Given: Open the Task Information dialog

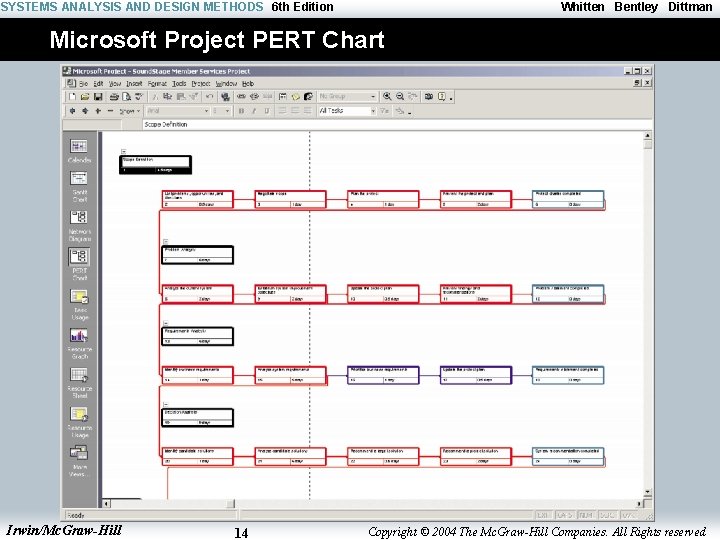Looking at the screenshot, I should 283,96.
